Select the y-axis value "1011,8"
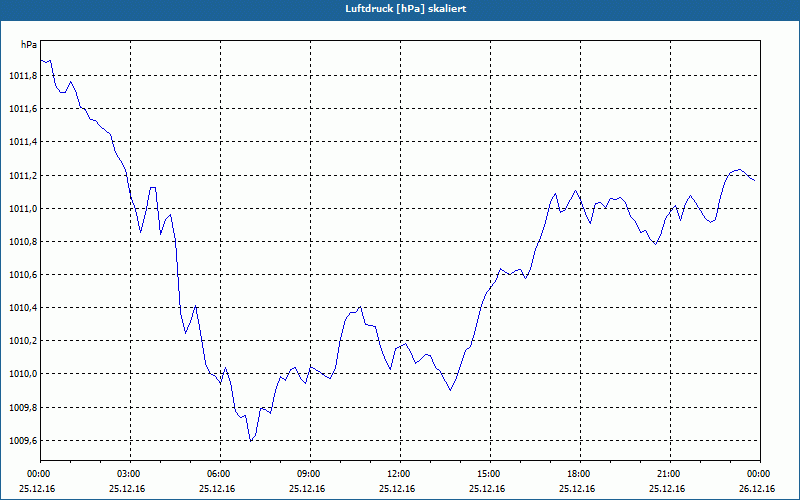800x500 pixels. (23, 76)
